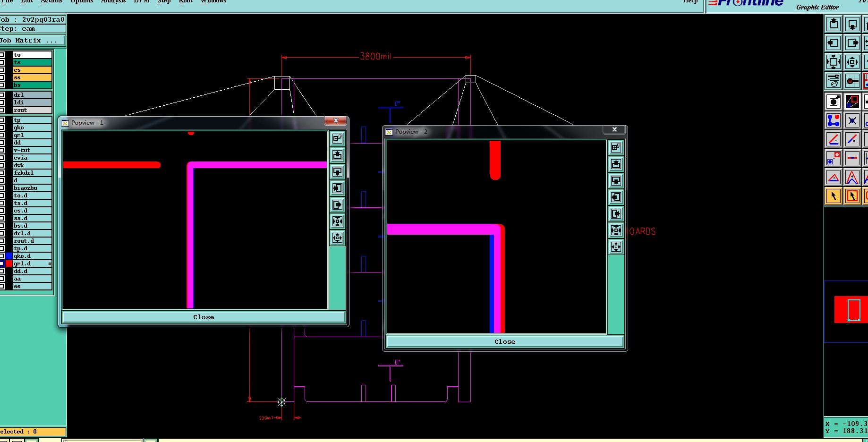Image resolution: width=868 pixels, height=442 pixels.
Task: Select layer name biaozhu
Action: point(32,188)
